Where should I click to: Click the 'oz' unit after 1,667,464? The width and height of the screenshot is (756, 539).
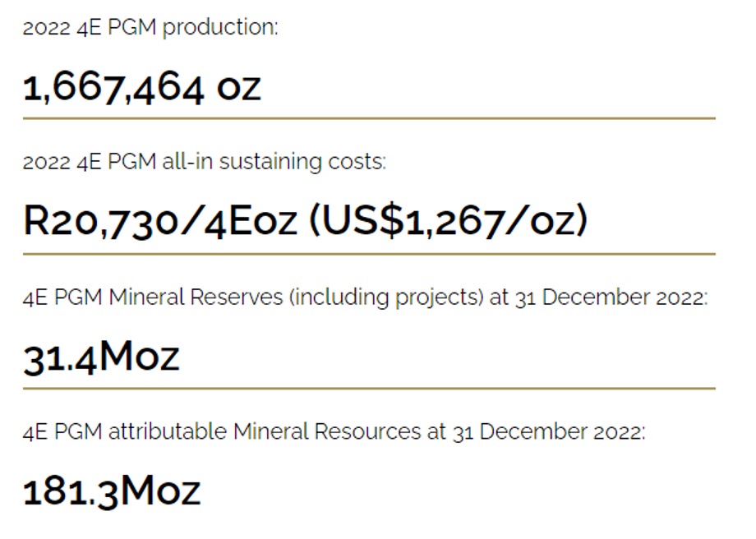[239, 89]
